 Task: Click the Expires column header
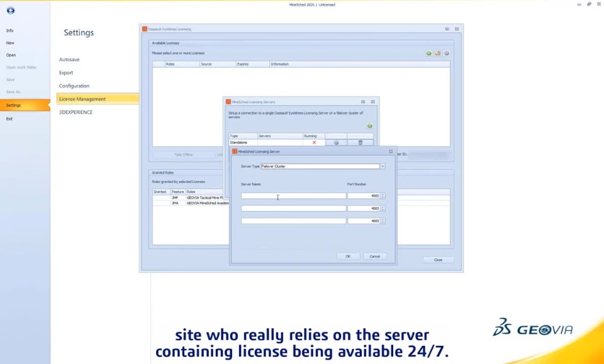(x=253, y=64)
